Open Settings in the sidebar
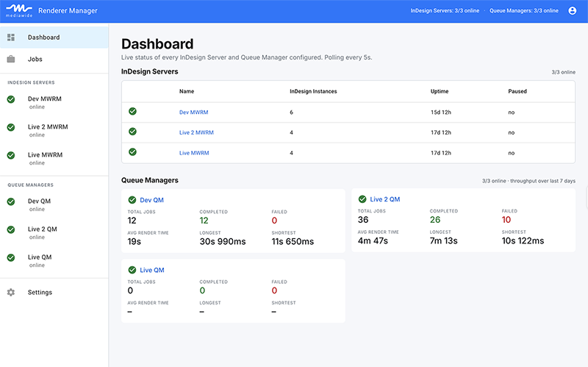Screen dimensions: 588x367 click(54, 292)
